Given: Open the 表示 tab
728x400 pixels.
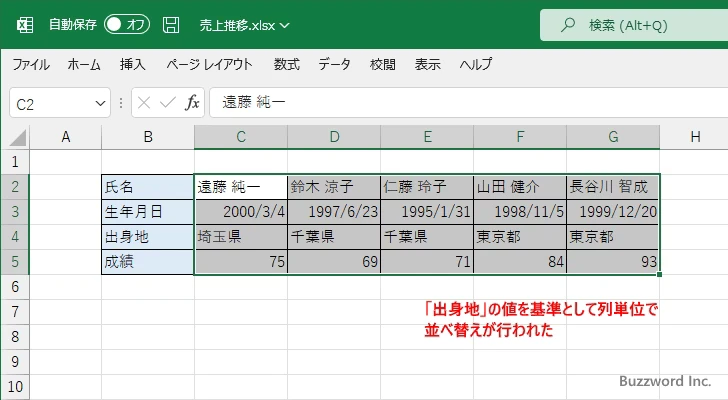Looking at the screenshot, I should (x=428, y=64).
